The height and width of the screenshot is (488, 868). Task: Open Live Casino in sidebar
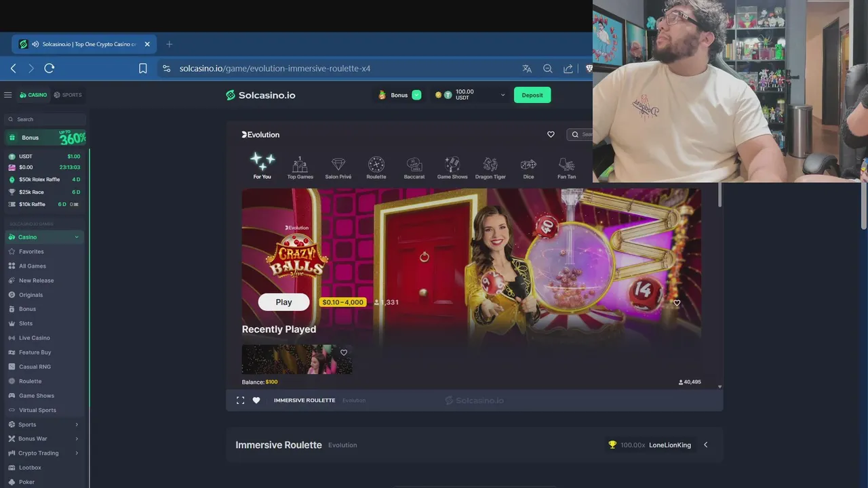coord(34,338)
